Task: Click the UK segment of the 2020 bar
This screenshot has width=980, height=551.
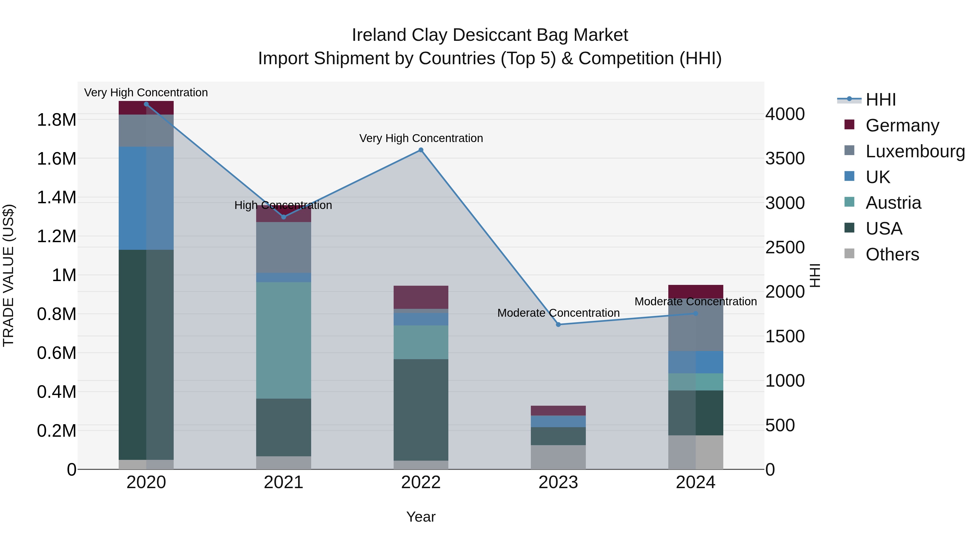Action: 146,199
